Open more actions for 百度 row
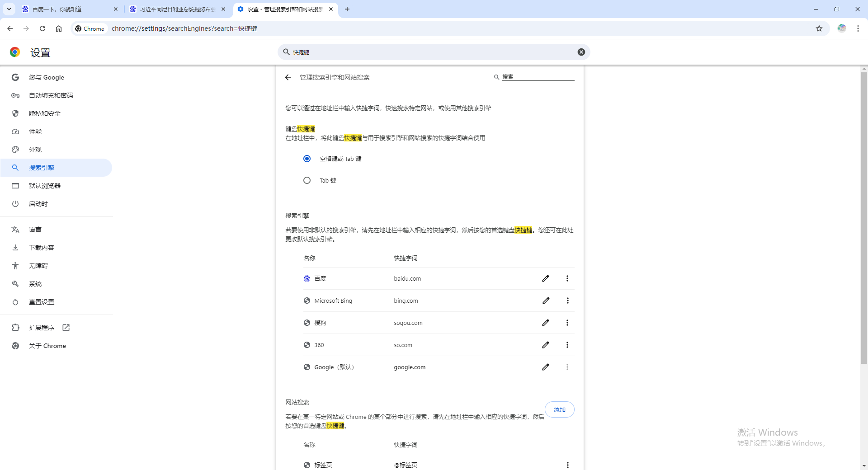 pos(567,278)
